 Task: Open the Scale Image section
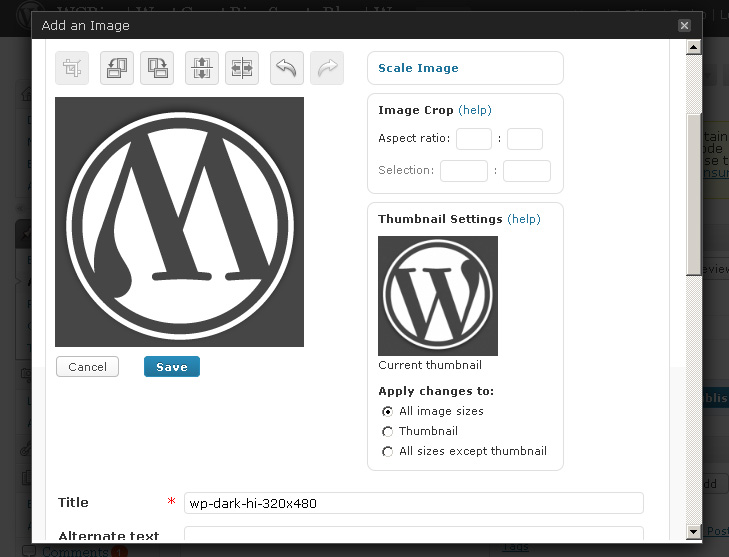click(x=418, y=68)
